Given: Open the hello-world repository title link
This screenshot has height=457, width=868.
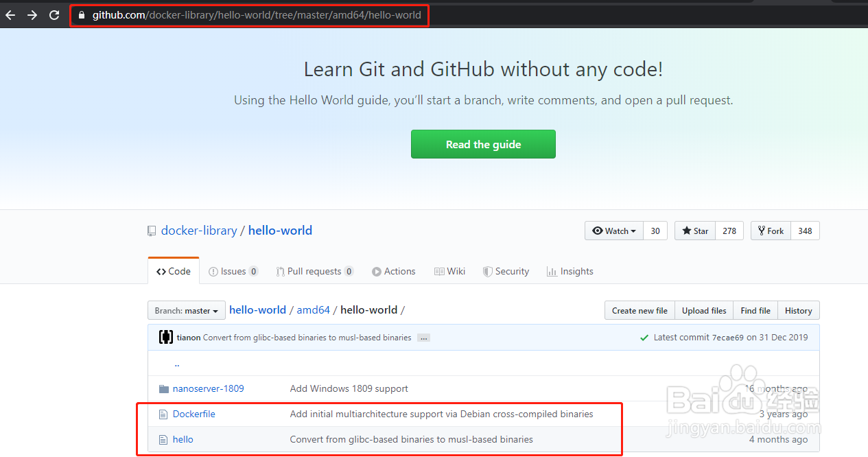Looking at the screenshot, I should pyautogui.click(x=280, y=231).
